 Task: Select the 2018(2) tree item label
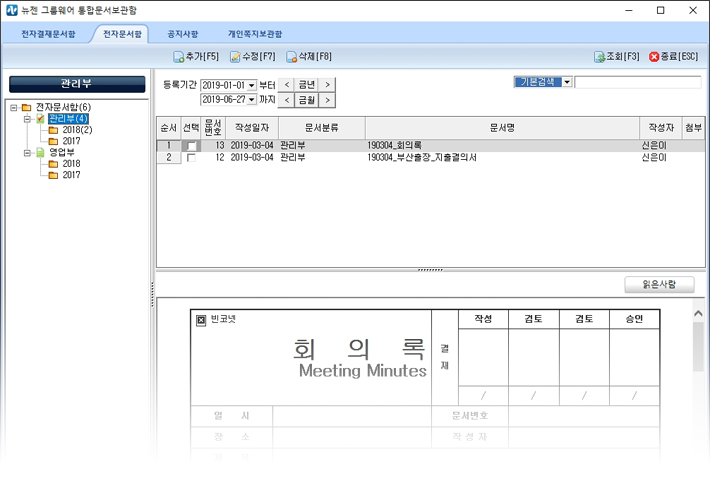[x=77, y=130]
